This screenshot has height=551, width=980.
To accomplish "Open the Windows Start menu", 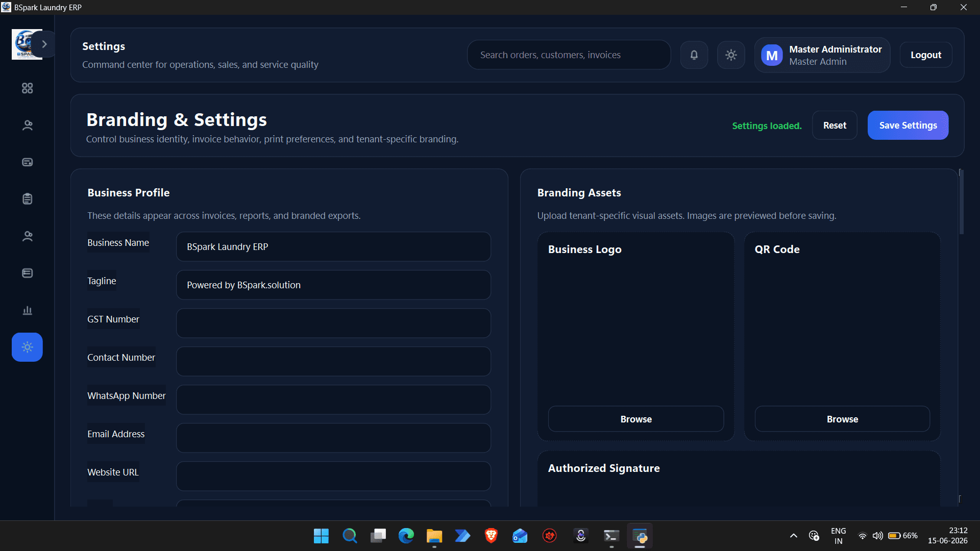I will tap(321, 536).
